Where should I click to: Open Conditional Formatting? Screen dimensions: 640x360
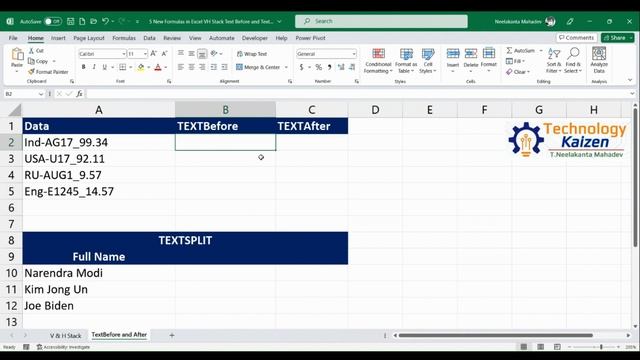tap(378, 61)
